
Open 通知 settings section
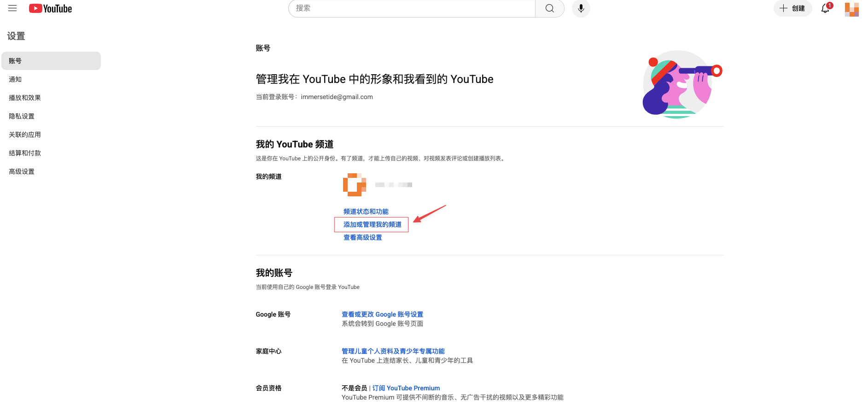point(51,79)
